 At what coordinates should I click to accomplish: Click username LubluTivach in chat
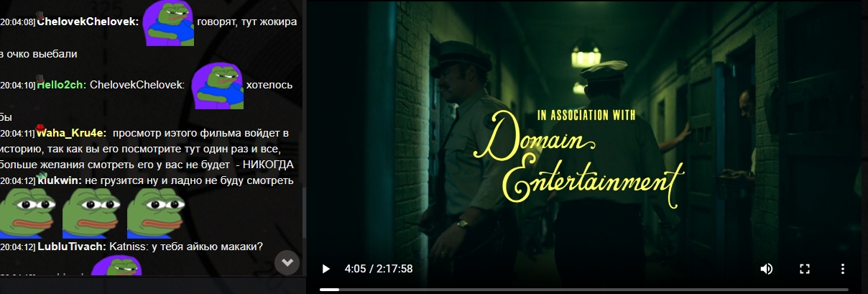click(x=71, y=247)
